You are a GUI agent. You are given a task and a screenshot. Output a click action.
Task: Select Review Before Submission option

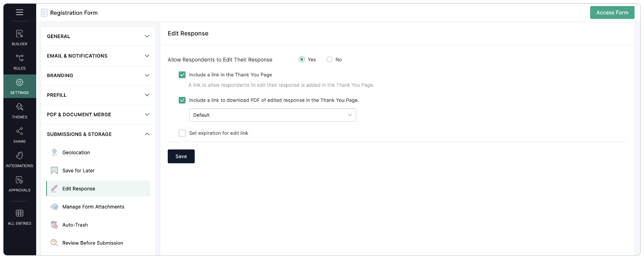point(93,243)
